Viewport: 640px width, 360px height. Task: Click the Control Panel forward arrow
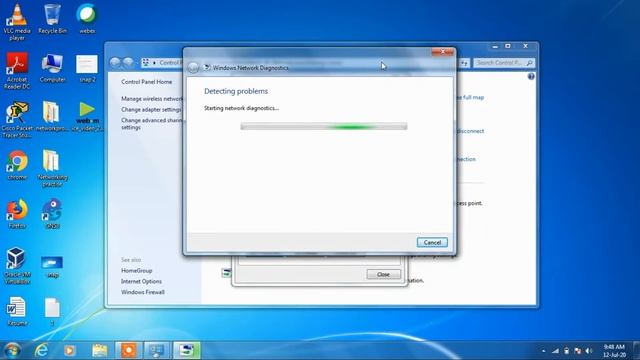point(128,62)
